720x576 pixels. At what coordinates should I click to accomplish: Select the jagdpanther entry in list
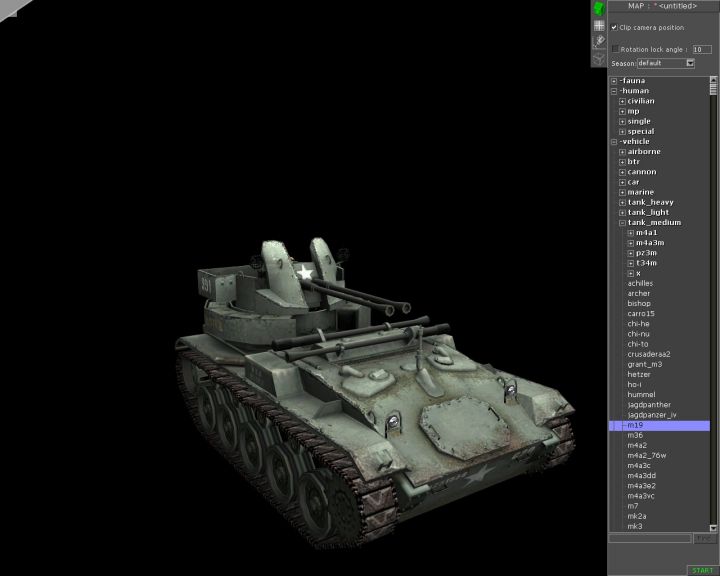tap(649, 405)
